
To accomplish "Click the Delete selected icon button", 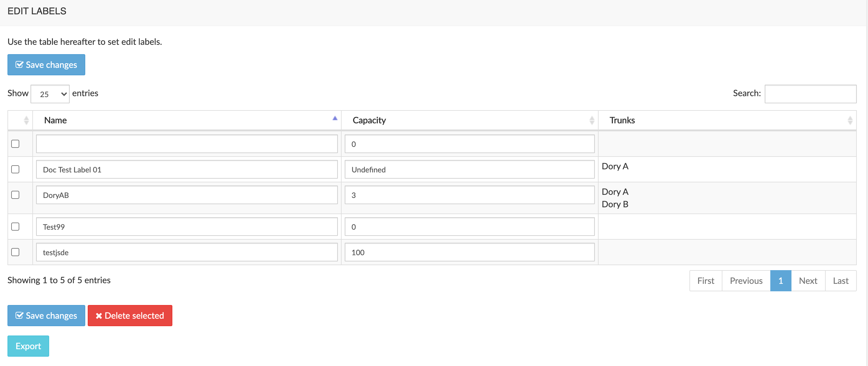I will point(99,316).
